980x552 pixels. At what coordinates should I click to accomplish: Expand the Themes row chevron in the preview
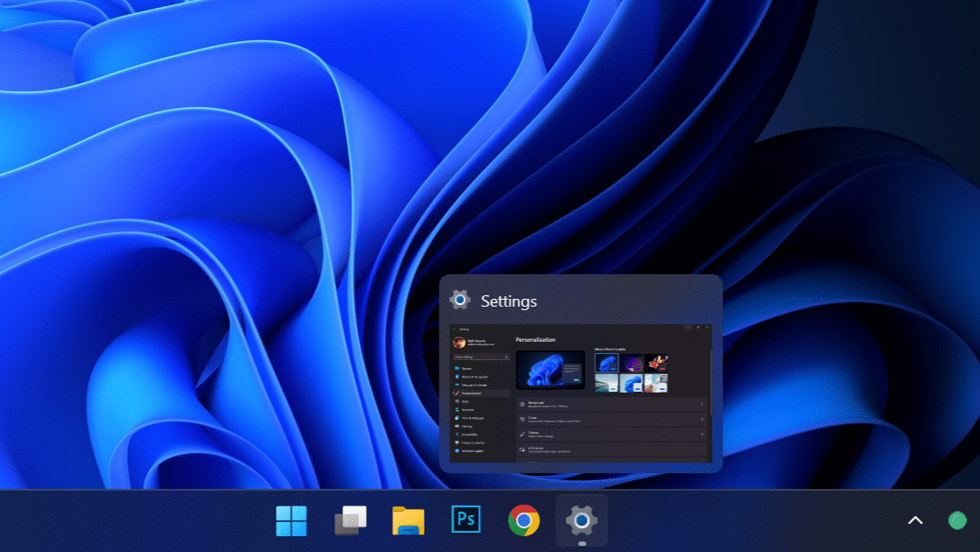pos(702,434)
